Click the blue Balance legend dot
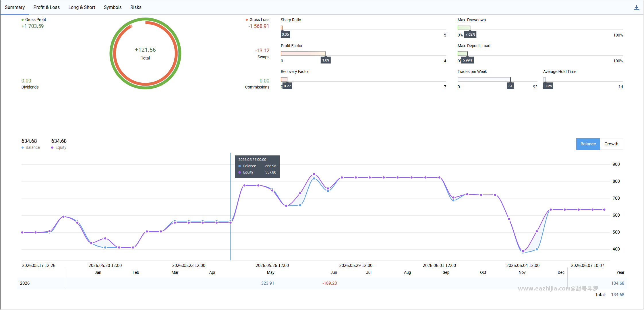Screen dimensions: 644x310 [22, 148]
